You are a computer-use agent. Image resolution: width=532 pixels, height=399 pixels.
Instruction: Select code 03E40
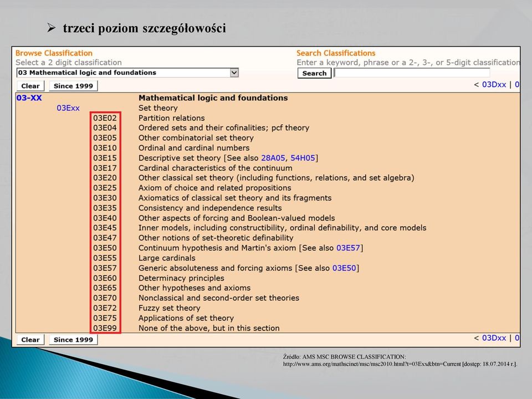click(105, 218)
